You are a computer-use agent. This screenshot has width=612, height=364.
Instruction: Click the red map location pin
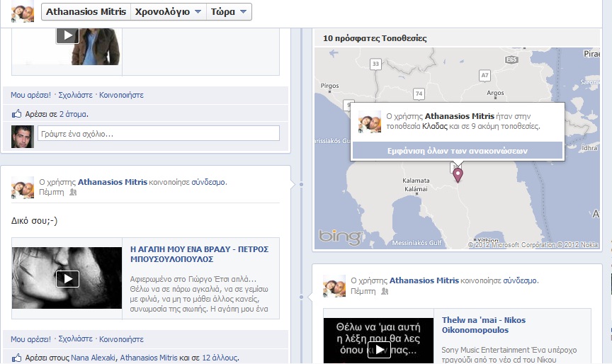(x=458, y=174)
